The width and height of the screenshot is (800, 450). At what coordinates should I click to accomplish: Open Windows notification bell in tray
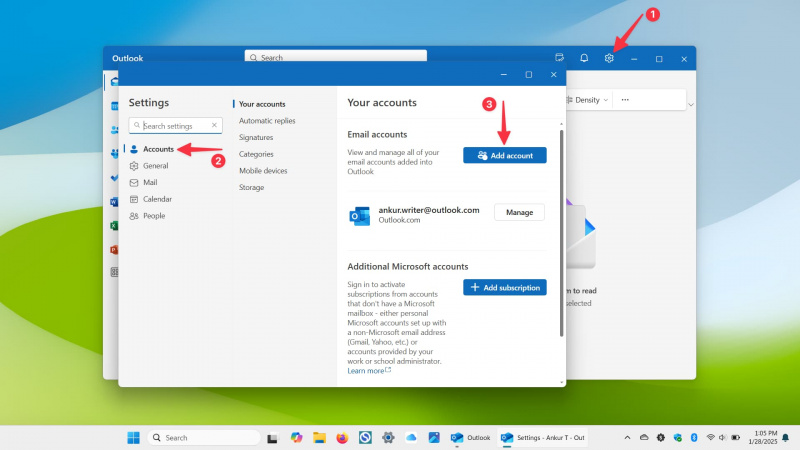(786, 438)
